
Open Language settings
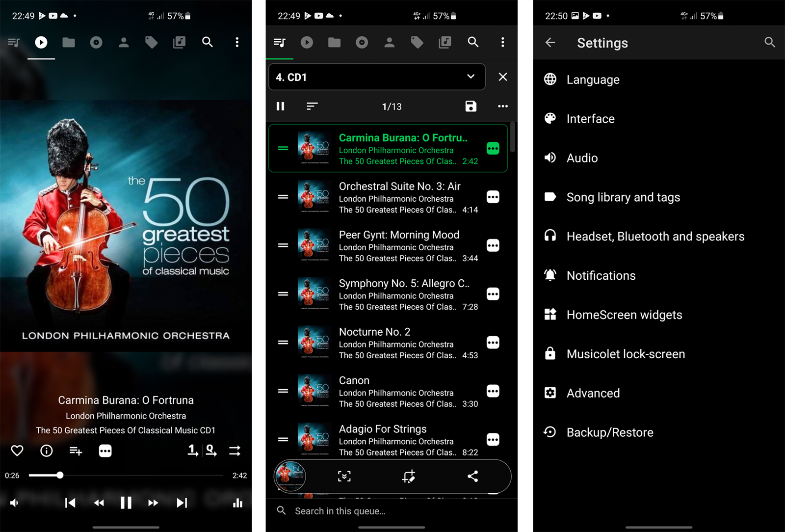659,80
